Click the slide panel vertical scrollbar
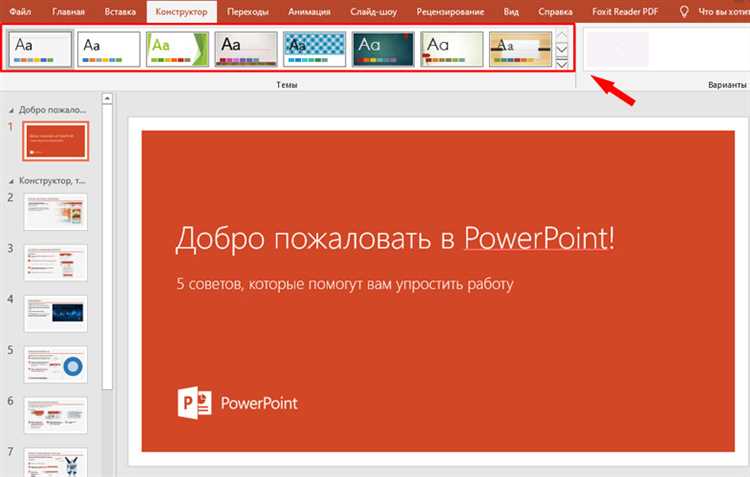 [107, 247]
